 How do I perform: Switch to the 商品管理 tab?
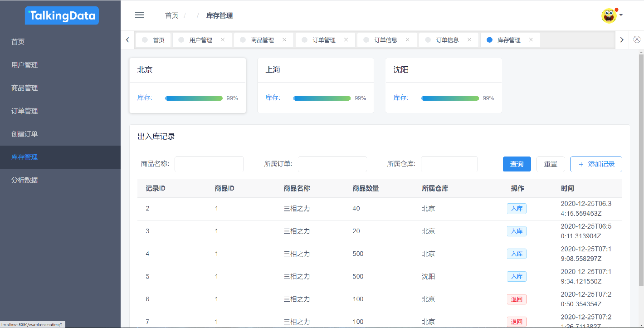click(x=264, y=40)
